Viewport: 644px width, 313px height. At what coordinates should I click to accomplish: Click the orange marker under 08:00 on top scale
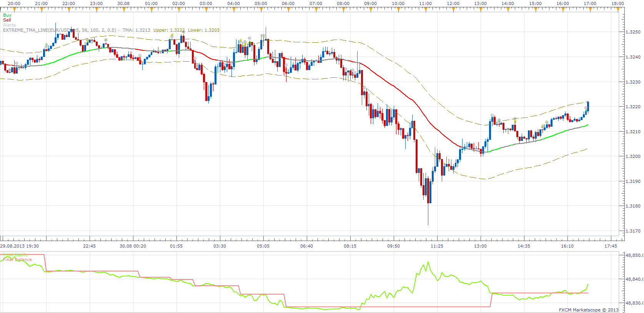pyautogui.click(x=343, y=9)
